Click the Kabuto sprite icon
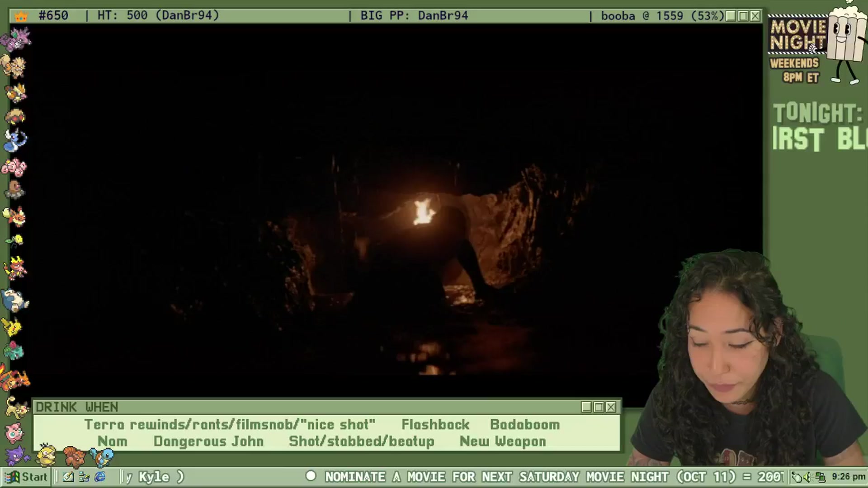 (15, 116)
